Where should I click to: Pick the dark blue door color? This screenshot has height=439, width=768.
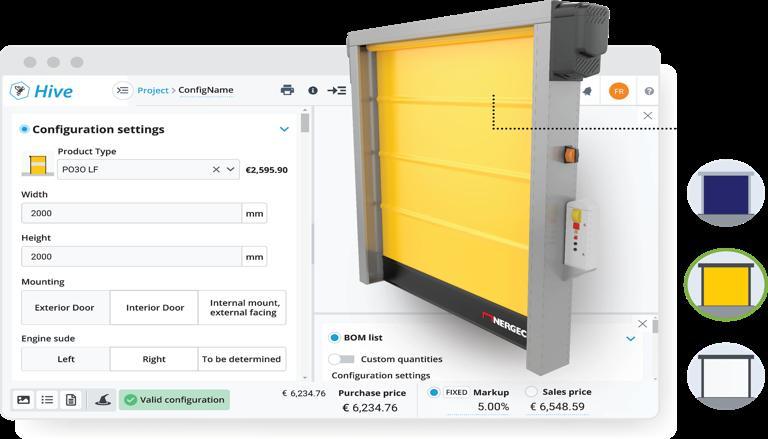725,193
